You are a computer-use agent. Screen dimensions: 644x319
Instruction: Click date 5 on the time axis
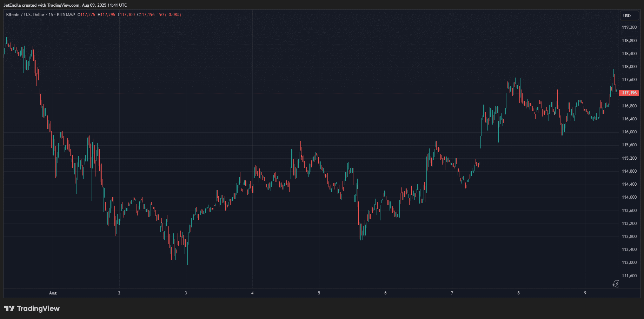(x=319, y=293)
